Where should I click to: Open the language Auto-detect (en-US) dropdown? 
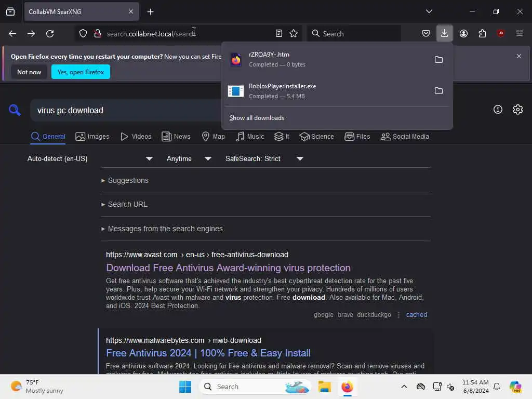90,158
